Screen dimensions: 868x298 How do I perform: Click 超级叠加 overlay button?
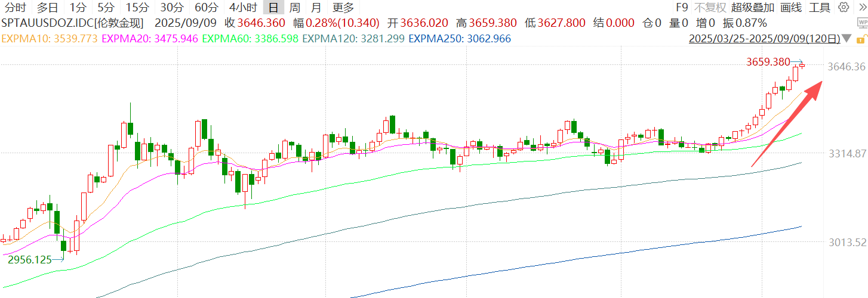(x=753, y=8)
